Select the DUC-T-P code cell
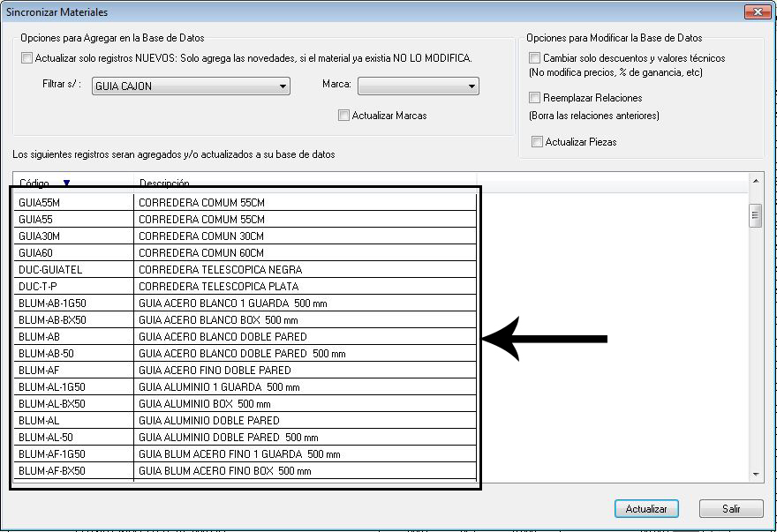Viewport: 777px width, 532px height. 73,287
